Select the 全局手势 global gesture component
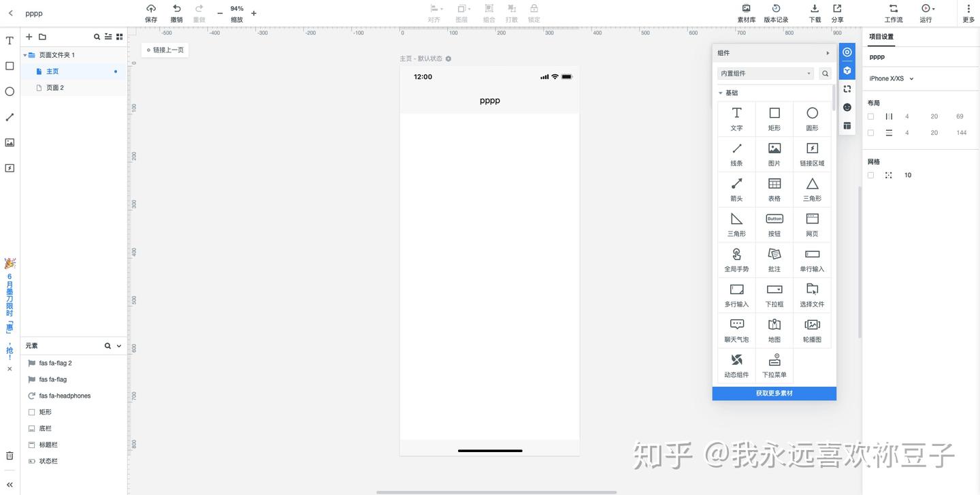Viewport: 980px width, 495px height. click(736, 259)
